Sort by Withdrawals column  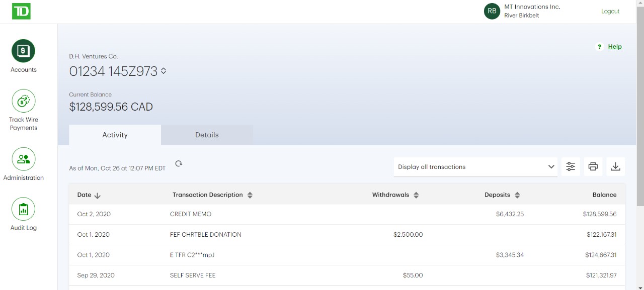tap(395, 195)
